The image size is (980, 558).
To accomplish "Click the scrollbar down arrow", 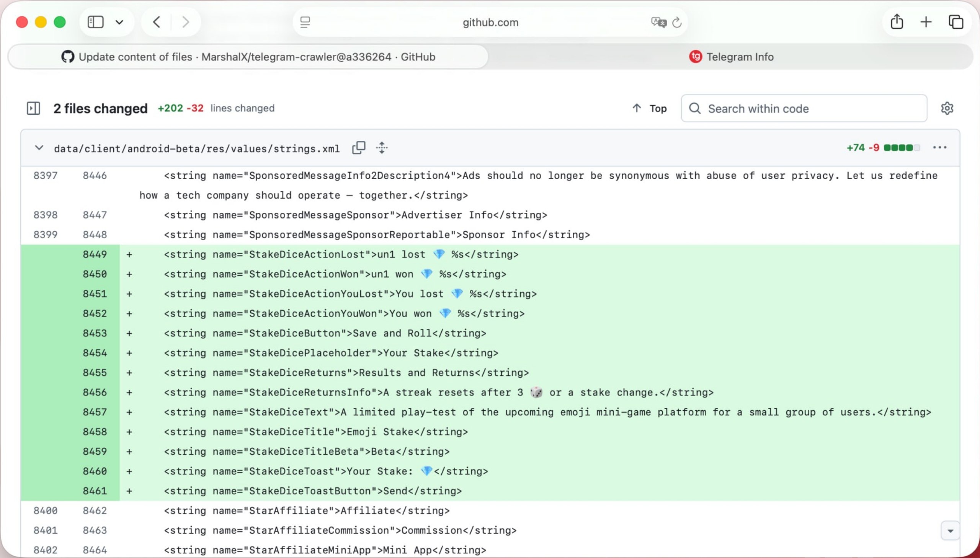I will [x=950, y=530].
